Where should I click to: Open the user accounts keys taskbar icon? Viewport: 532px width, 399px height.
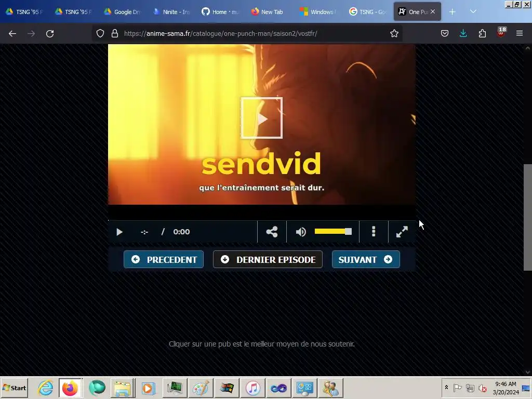tap(331, 388)
